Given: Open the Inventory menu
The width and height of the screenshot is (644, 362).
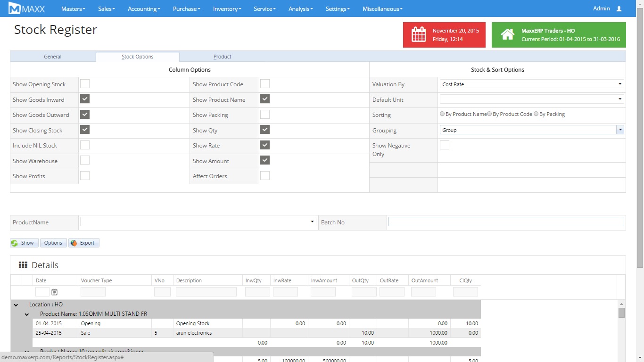Looking at the screenshot, I should click(x=227, y=8).
